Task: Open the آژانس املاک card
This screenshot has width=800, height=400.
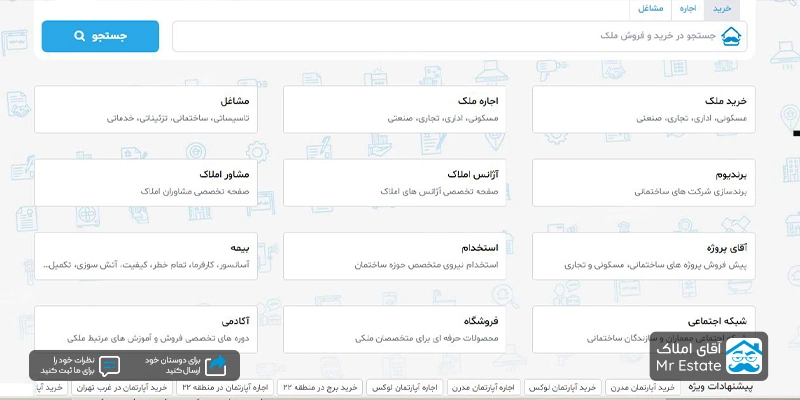Action: [x=407, y=183]
